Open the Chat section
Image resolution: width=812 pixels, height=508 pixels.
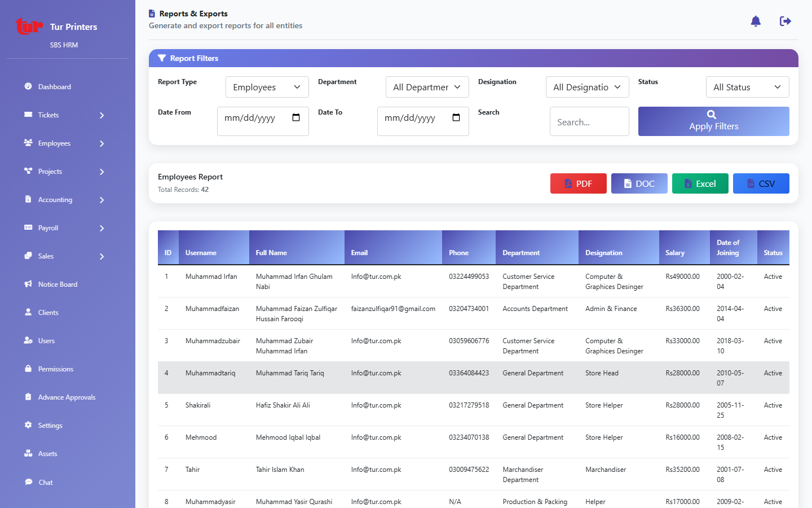click(x=46, y=483)
